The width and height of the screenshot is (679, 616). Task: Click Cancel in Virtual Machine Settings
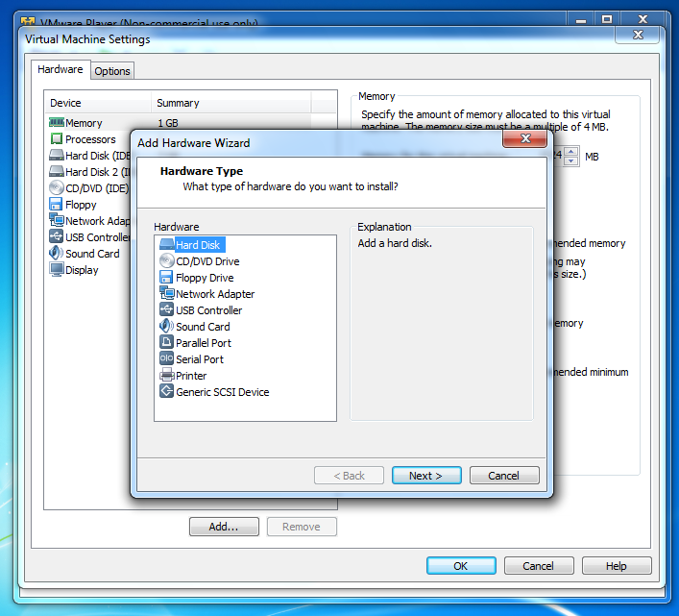pos(539,566)
